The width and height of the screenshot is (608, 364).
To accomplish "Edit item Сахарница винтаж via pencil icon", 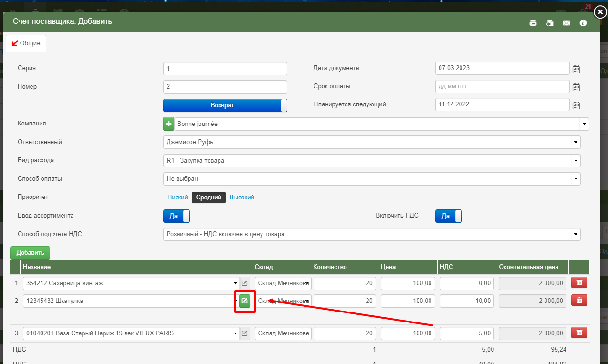I will coord(245,283).
